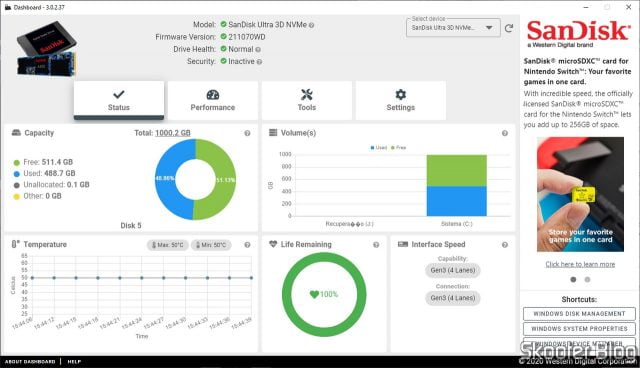Click the blue Used segment of capacity donut
The width and height of the screenshot is (640, 368).
[x=165, y=180]
